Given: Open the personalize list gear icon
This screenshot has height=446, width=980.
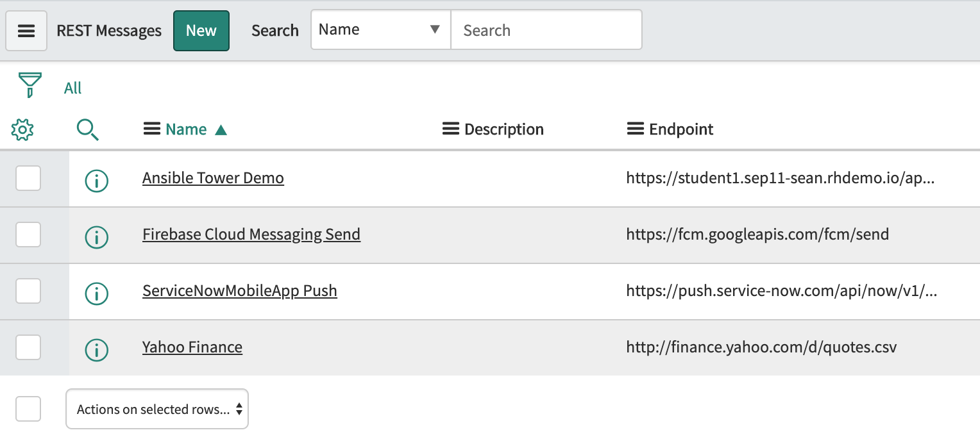Looking at the screenshot, I should [x=22, y=130].
